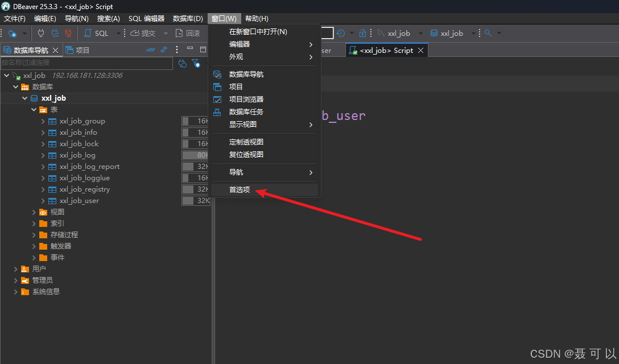Expand the xxl_job_info table node
Viewport: 619px width, 364px height.
43,133
